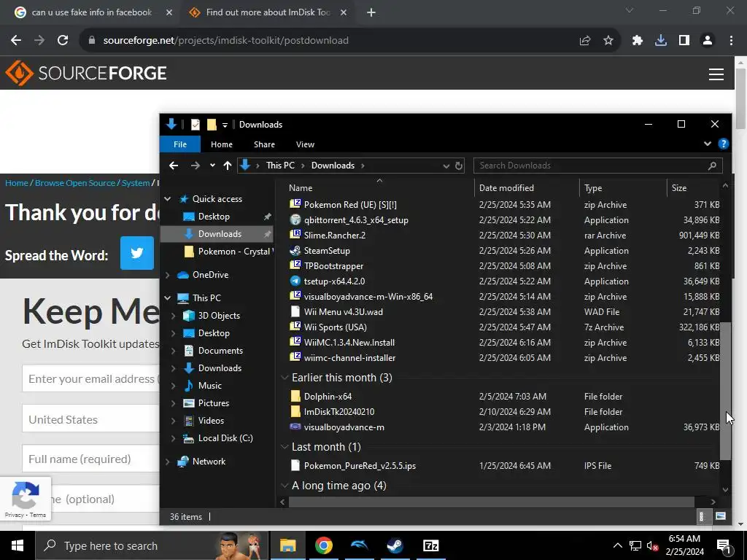Viewport: 747px width, 560px height.
Task: Go back in Chrome browser
Action: point(16,41)
